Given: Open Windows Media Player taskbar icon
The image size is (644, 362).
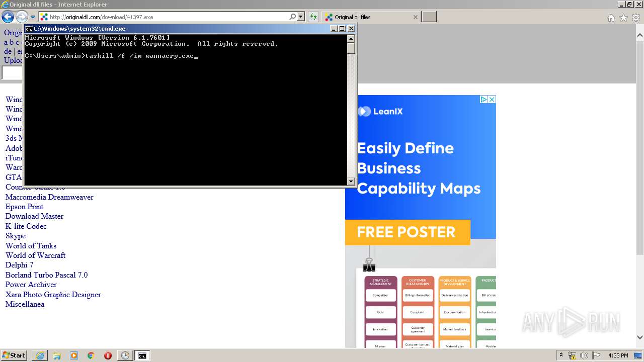Looking at the screenshot, I should coord(74,355).
